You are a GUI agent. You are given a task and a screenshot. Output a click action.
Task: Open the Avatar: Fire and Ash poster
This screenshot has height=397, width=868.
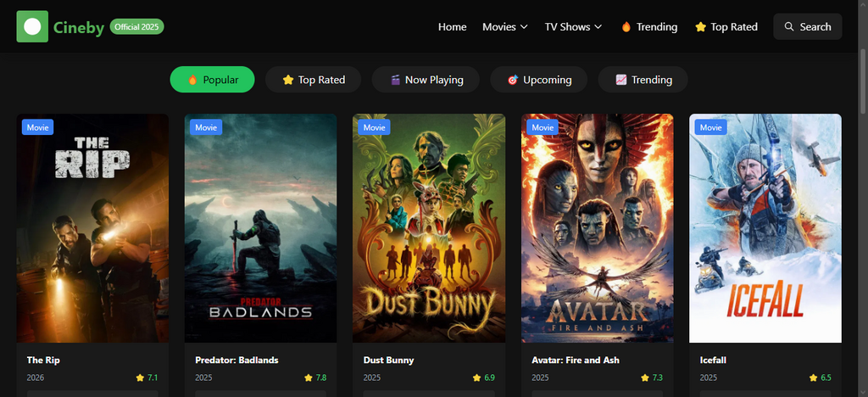click(598, 228)
